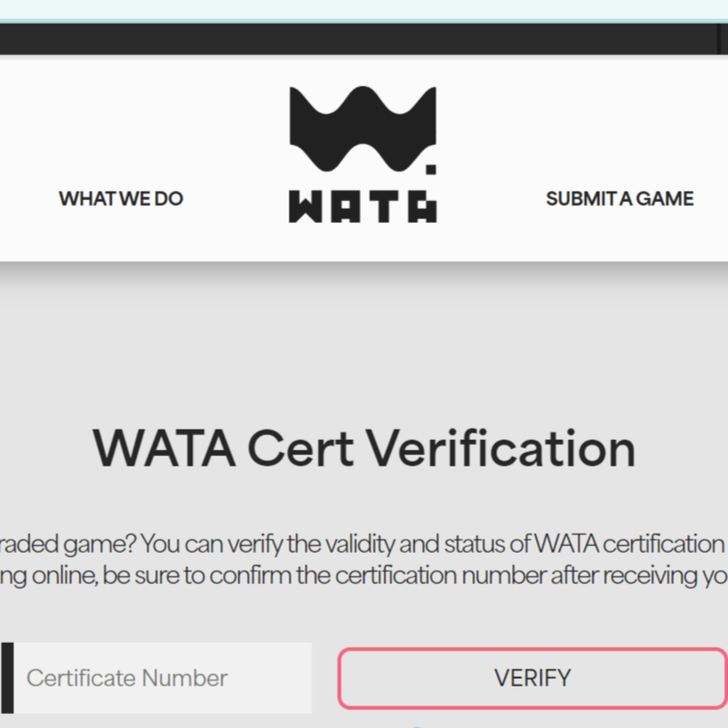Click the pixel letter W in the WATA wordmark
The height and width of the screenshot is (728, 728).
click(x=305, y=207)
